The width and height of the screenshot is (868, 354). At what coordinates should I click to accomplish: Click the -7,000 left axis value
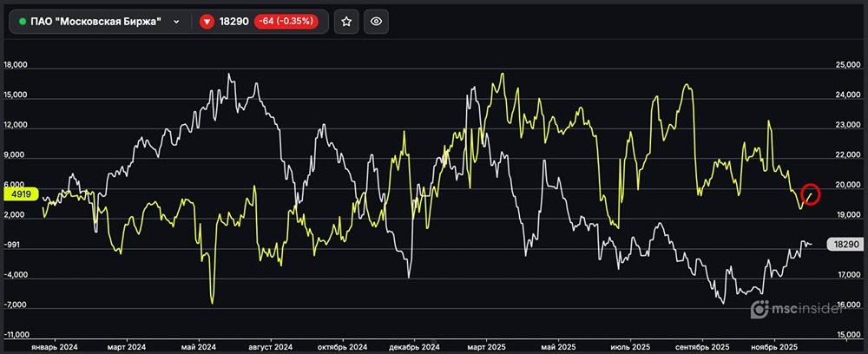[15, 305]
